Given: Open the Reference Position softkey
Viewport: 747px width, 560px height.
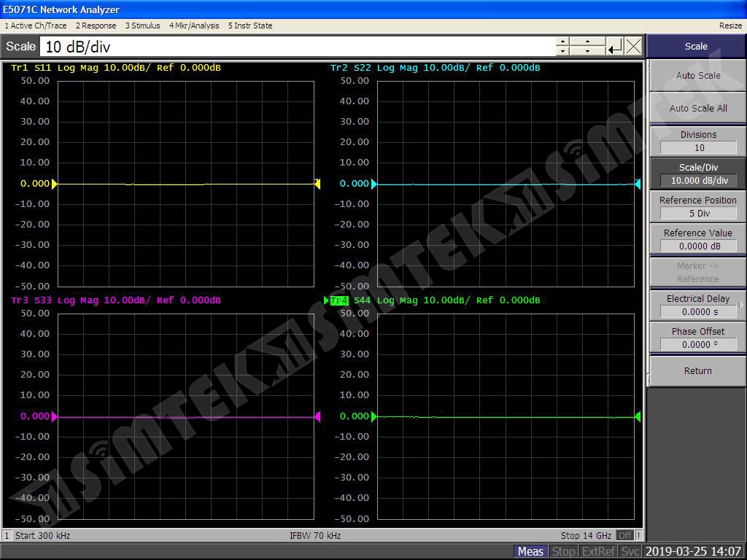Looking at the screenshot, I should (x=697, y=206).
